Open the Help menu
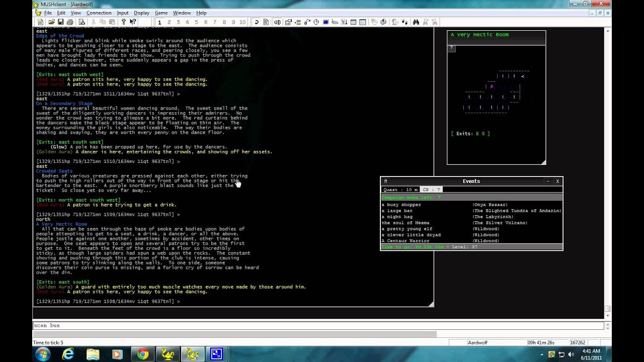Image resolution: width=644 pixels, height=362 pixels. pos(201,13)
